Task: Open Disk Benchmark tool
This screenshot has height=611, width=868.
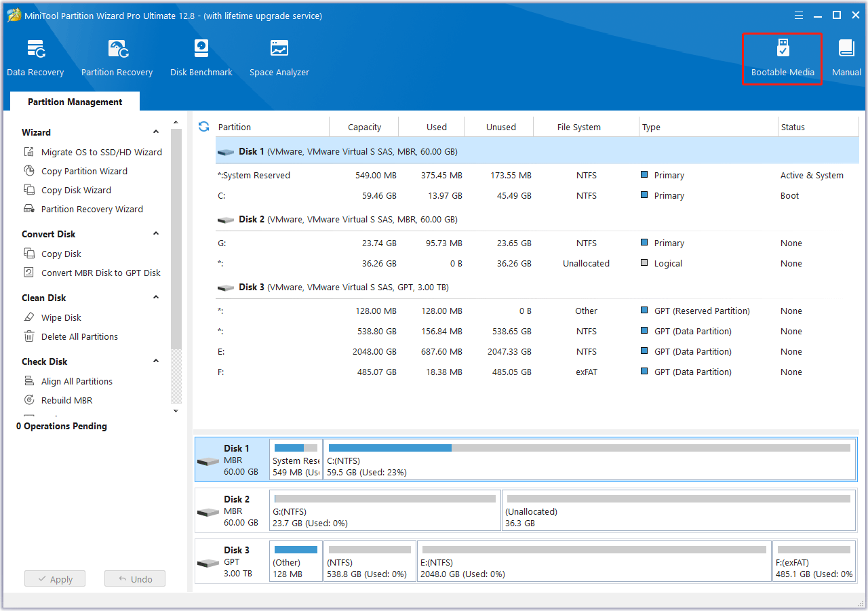Action: [x=201, y=58]
